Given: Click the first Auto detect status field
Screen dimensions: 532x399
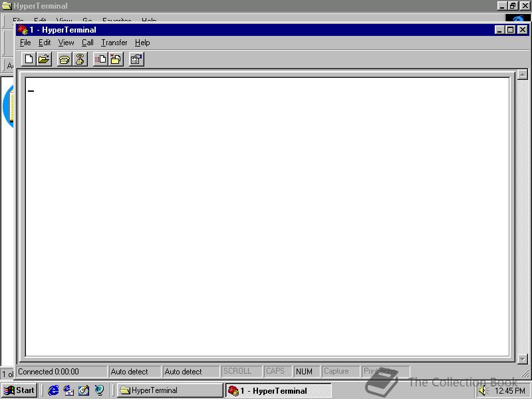Looking at the screenshot, I should 134,372.
